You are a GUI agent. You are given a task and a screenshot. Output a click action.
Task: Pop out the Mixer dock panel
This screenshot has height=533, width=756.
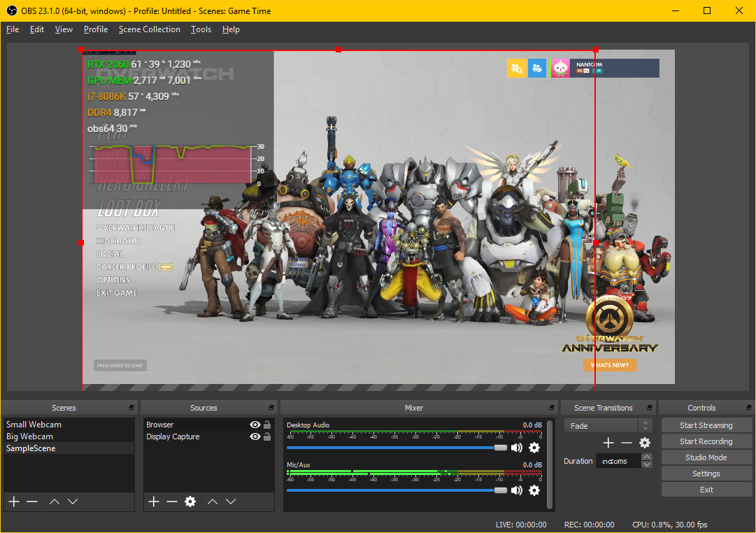(x=550, y=408)
